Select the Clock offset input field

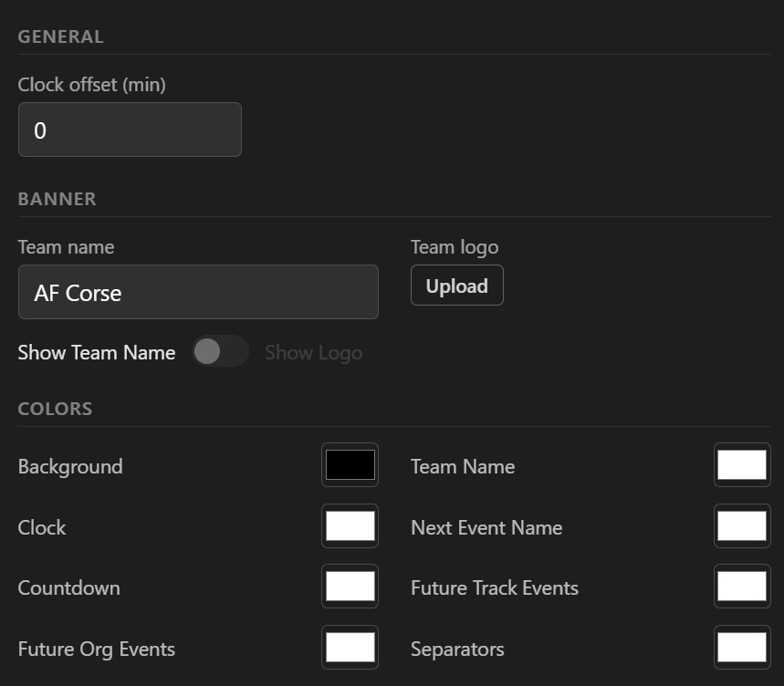130,130
